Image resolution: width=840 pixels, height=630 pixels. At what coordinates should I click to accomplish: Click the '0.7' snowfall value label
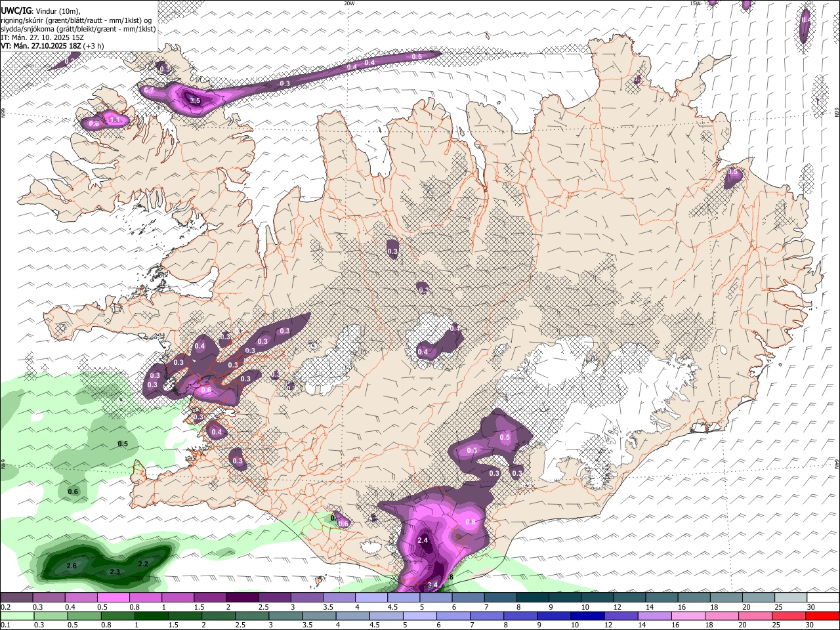click(149, 90)
